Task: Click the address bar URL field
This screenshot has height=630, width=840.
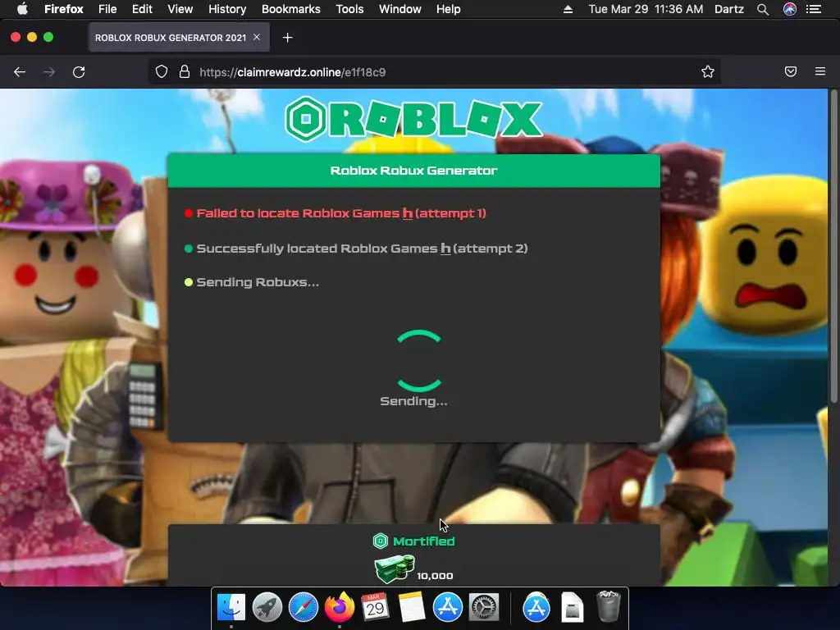Action: [434, 72]
